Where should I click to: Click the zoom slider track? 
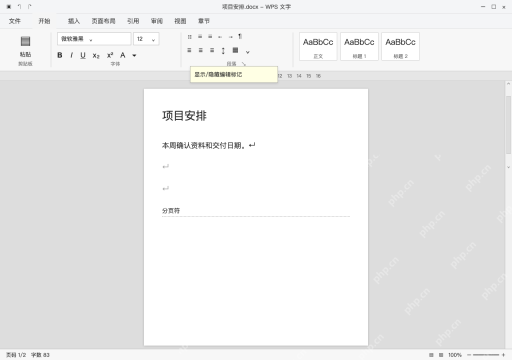(486, 355)
